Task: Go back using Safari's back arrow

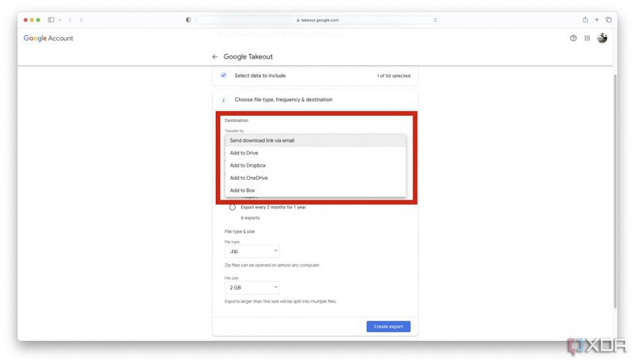Action: pos(70,19)
